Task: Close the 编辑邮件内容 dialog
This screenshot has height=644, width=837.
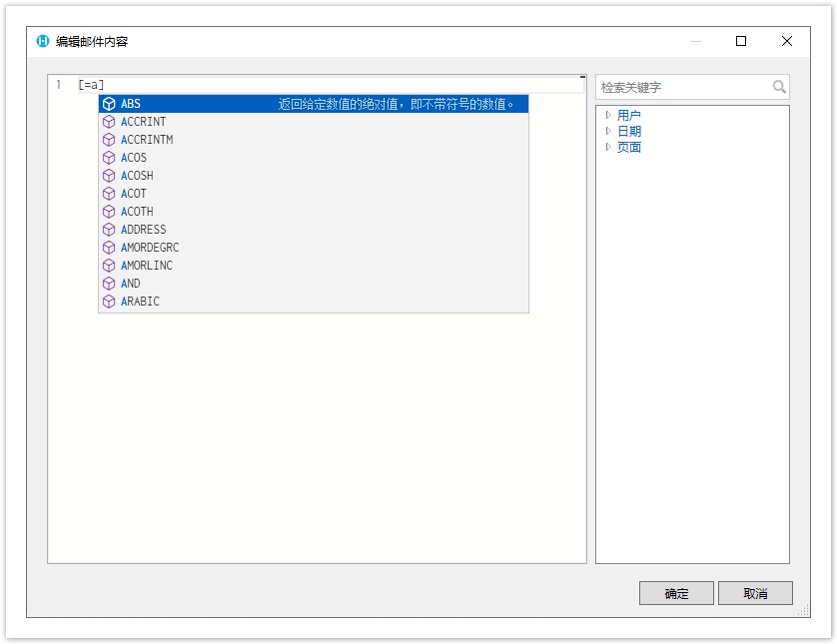Action: point(787,41)
